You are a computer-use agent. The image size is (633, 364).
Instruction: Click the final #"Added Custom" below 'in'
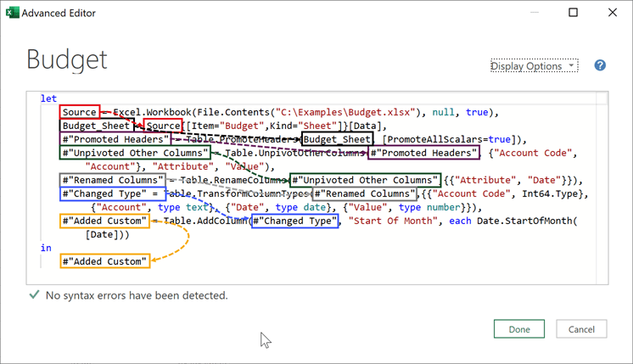[x=105, y=261]
